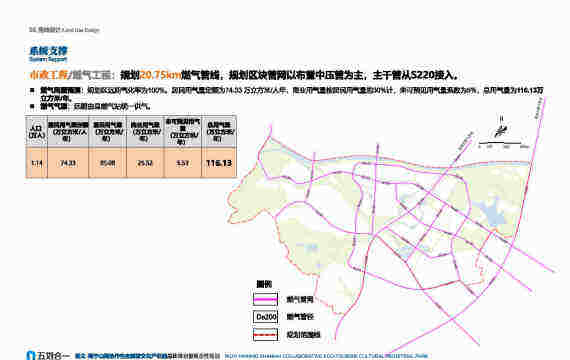The image size is (570, 360).
Task: Click the population column header cell
Action: click(x=36, y=132)
